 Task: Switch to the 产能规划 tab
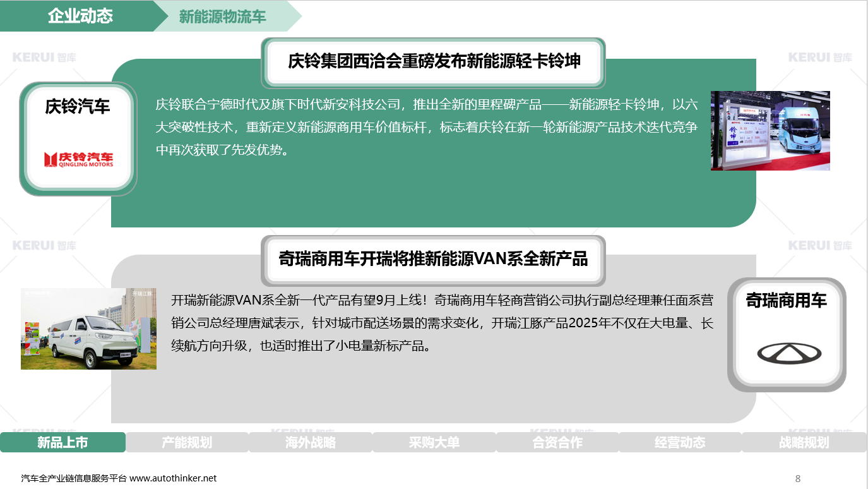pyautogui.click(x=187, y=442)
